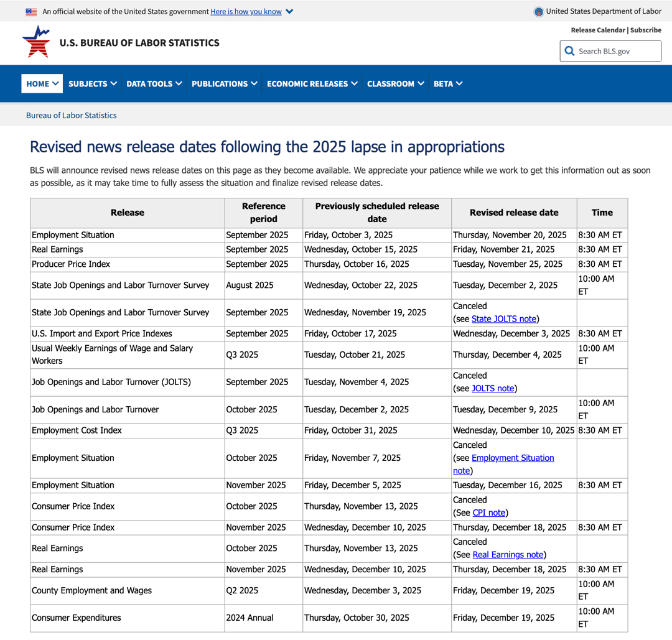The width and height of the screenshot is (672, 640).
Task: Expand the SUBJECTS navigation dropdown
Action: 92,83
